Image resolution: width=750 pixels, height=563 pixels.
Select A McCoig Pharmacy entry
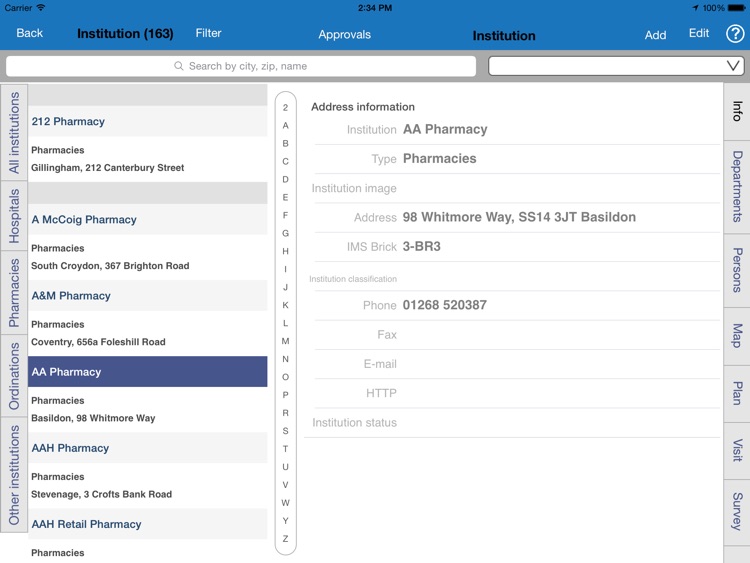coord(147,220)
